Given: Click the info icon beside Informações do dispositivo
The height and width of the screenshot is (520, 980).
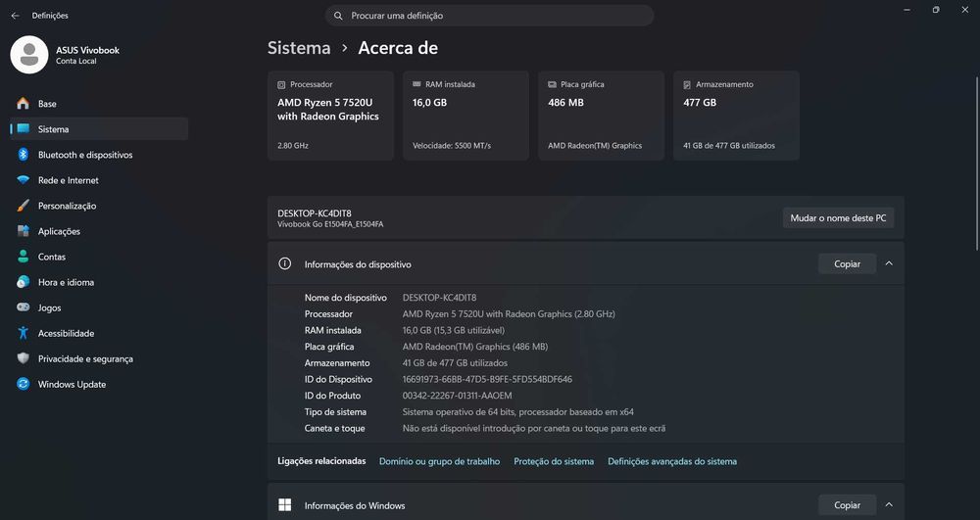Looking at the screenshot, I should tap(285, 264).
